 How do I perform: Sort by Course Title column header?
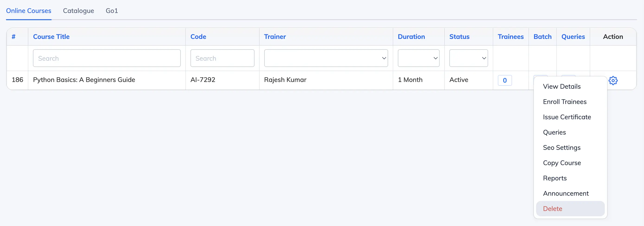click(51, 37)
